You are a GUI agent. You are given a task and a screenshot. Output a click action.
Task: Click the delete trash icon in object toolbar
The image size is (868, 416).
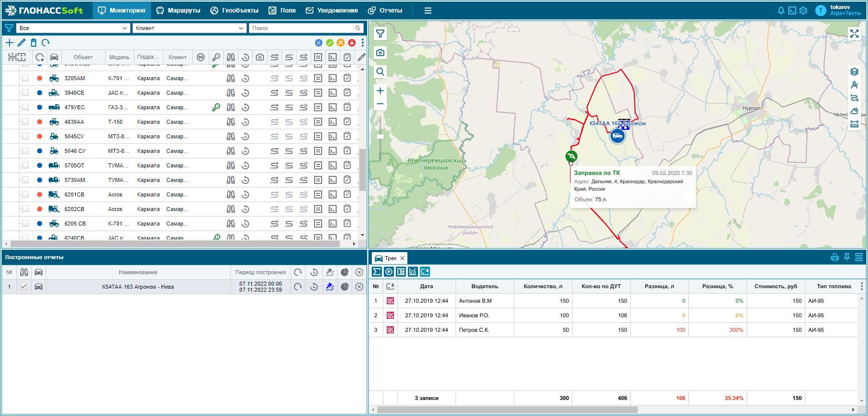pos(34,43)
